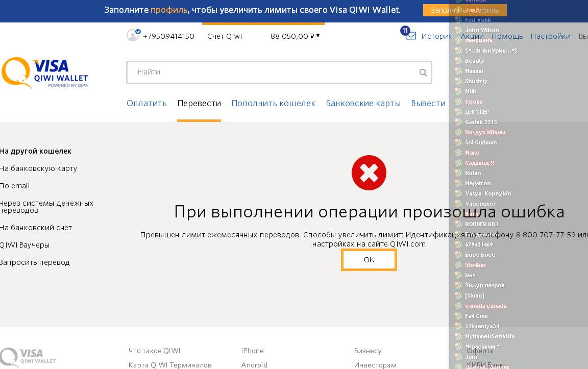This screenshot has width=588, height=369.
Task: Open the Инвесторам footer link
Action: click(375, 365)
